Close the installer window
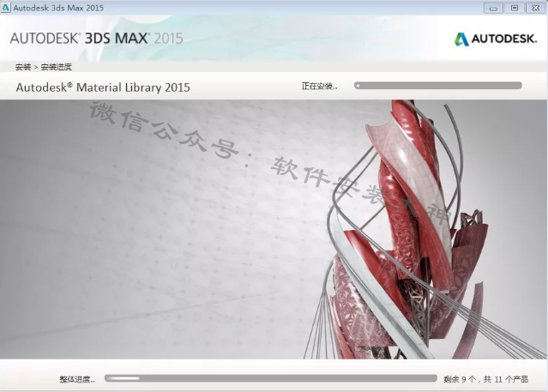 pos(535,8)
